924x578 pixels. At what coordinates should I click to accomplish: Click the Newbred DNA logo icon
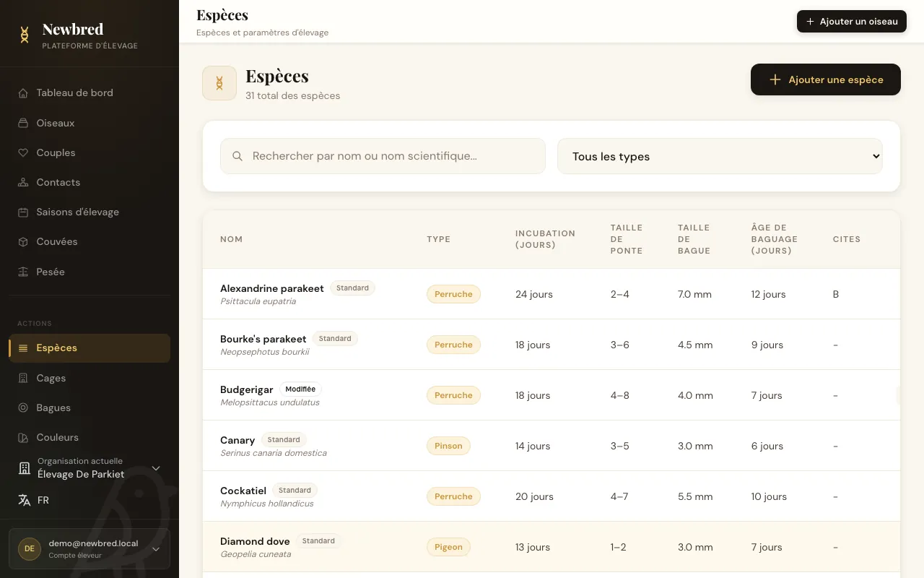pyautogui.click(x=25, y=35)
